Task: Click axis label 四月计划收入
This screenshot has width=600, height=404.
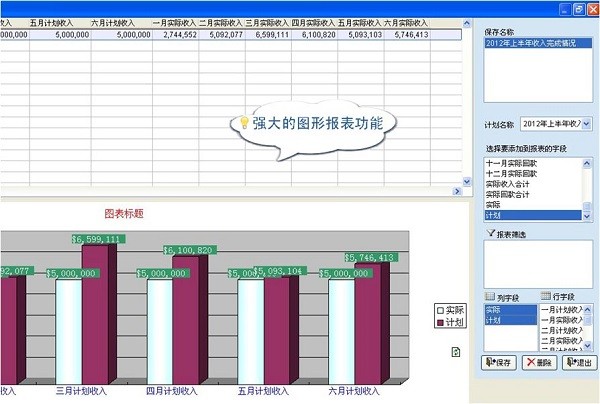Action: [172, 391]
